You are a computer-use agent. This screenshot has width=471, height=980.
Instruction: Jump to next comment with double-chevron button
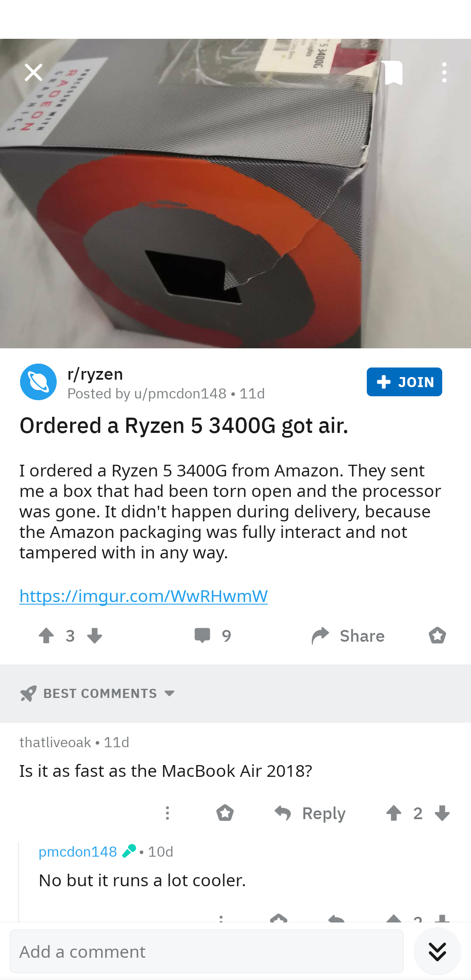(x=437, y=951)
